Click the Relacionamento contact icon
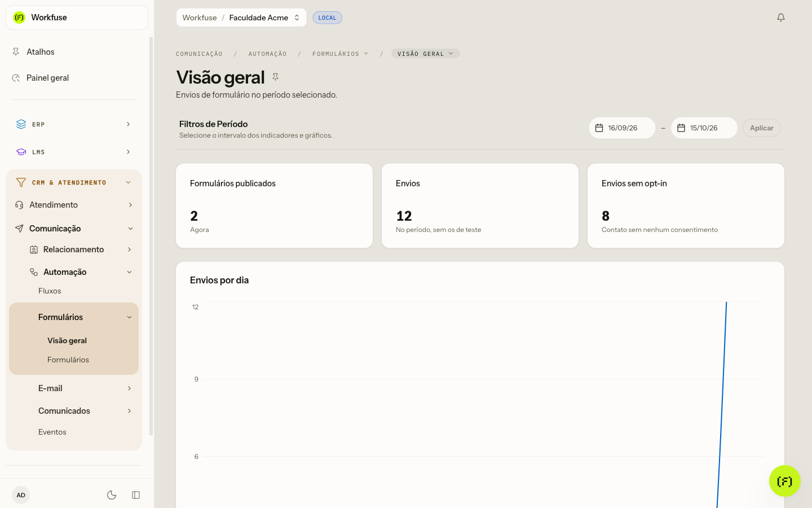This screenshot has height=508, width=812. [x=34, y=249]
